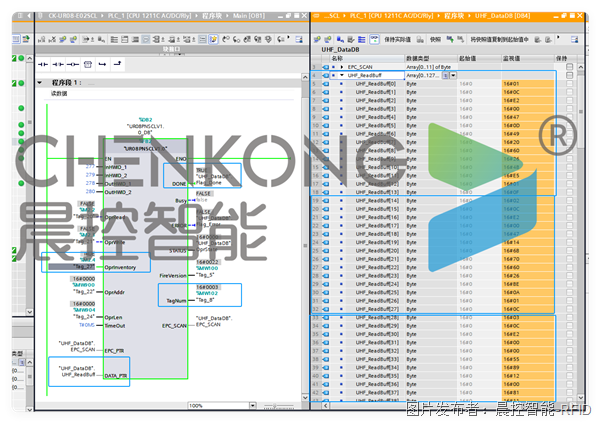Image resolution: width=600 pixels, height=423 pixels.
Task: Click the left panel scrollbar up arrow
Action: tap(29, 59)
